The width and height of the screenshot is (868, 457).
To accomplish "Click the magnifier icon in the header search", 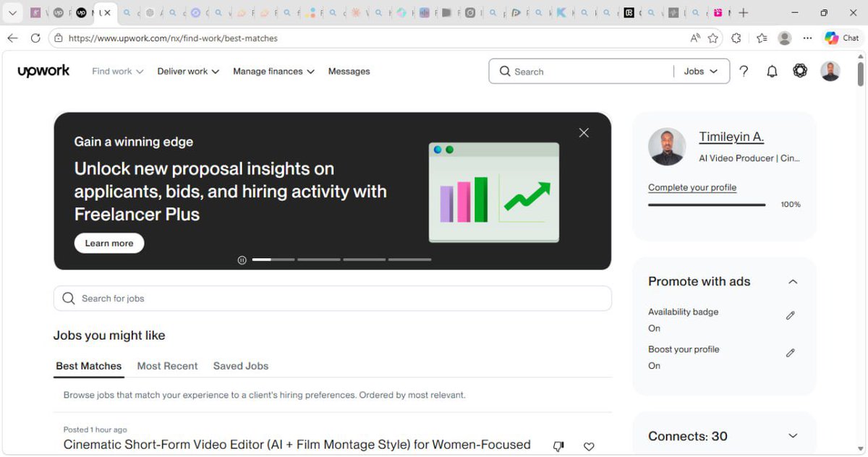I will coord(505,72).
